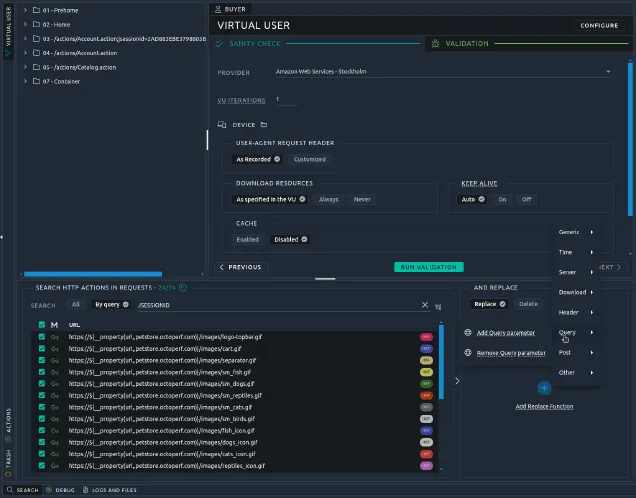The image size is (636, 498).
Task: Uncheck the cart.gif request checkbox
Action: (x=42, y=348)
